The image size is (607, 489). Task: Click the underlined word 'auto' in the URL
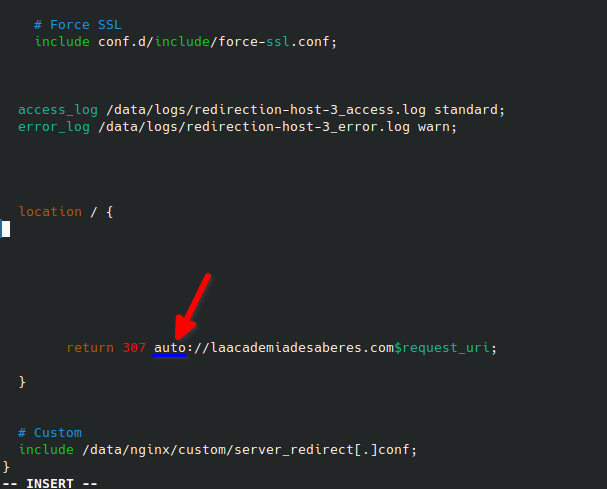170,348
